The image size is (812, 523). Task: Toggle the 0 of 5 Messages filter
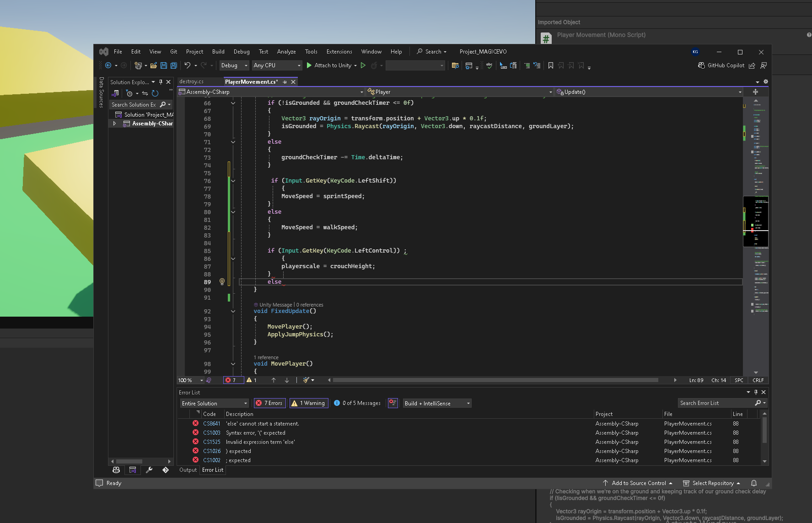click(x=357, y=403)
